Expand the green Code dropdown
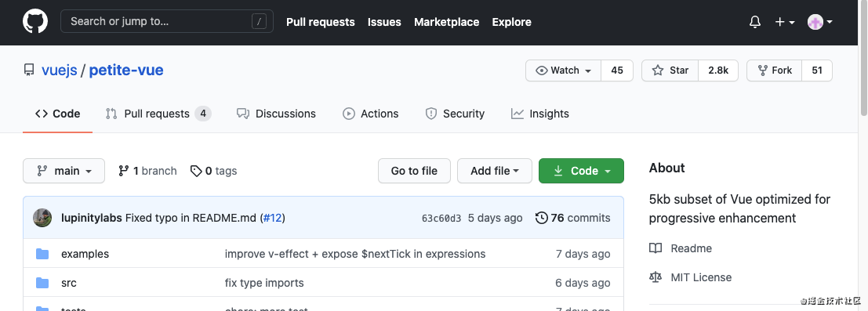868x311 pixels. point(581,171)
